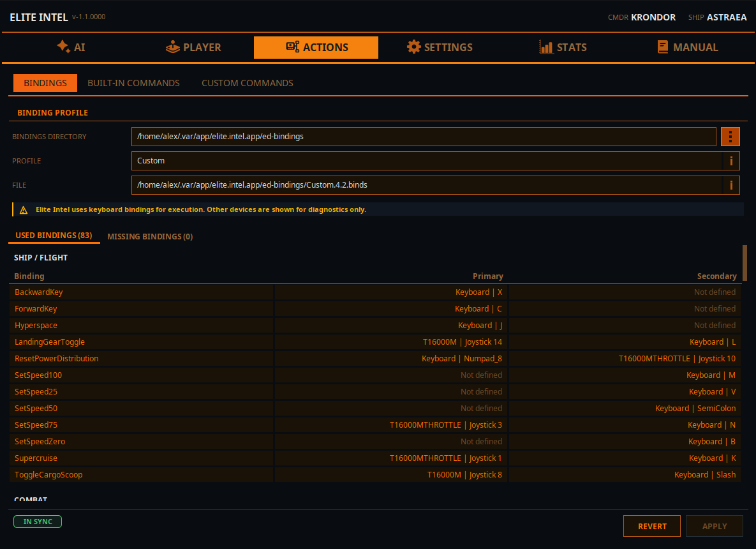Select the Supercruise binding name

click(x=36, y=458)
